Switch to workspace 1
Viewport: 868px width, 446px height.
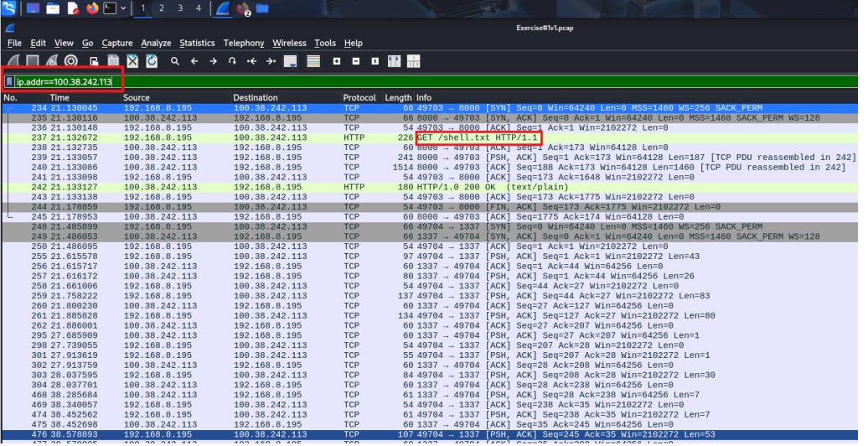142,8
